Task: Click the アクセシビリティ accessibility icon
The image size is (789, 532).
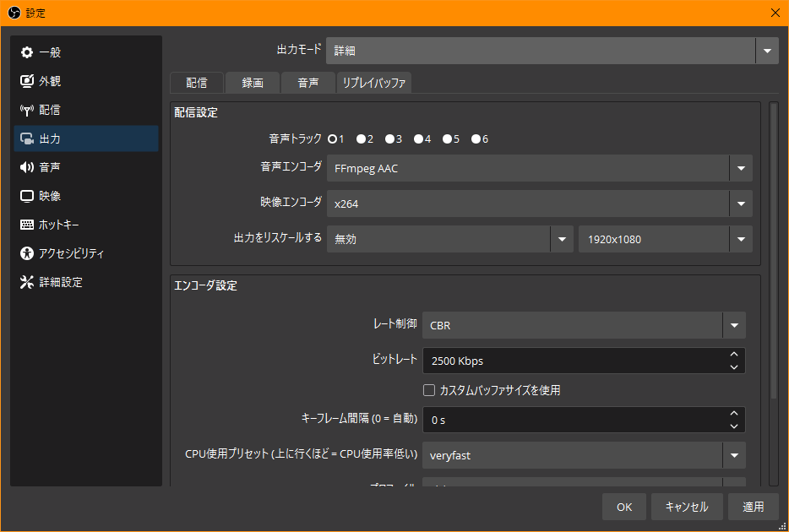Action: pos(27,253)
